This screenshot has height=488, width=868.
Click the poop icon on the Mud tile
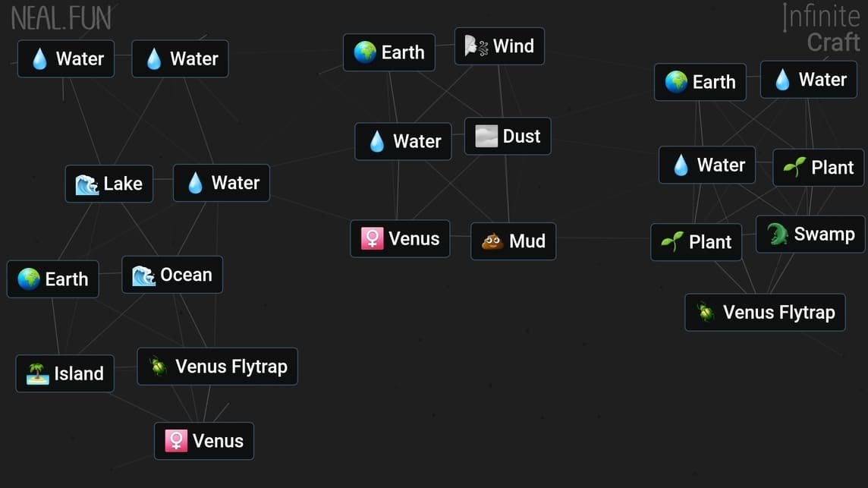(x=493, y=241)
